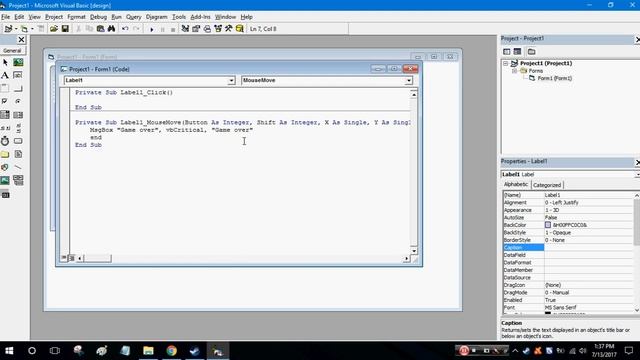
Task: Select the CommandButton control tool
Action: point(18,89)
